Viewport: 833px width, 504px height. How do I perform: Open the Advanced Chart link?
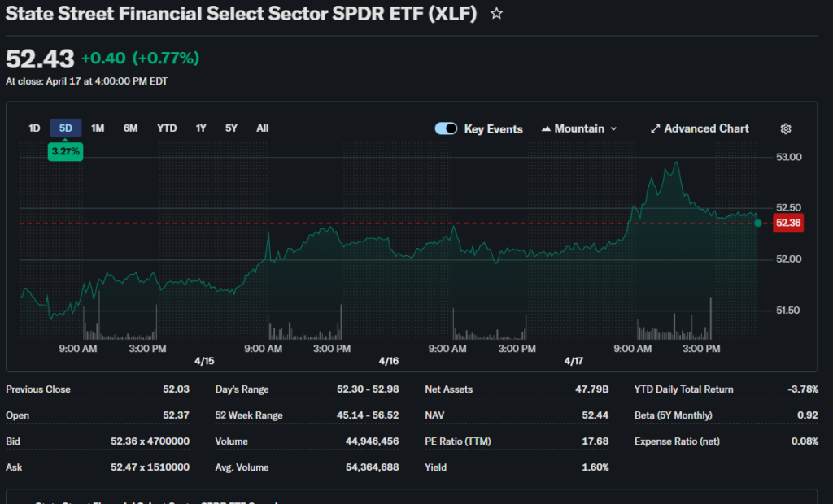(706, 128)
